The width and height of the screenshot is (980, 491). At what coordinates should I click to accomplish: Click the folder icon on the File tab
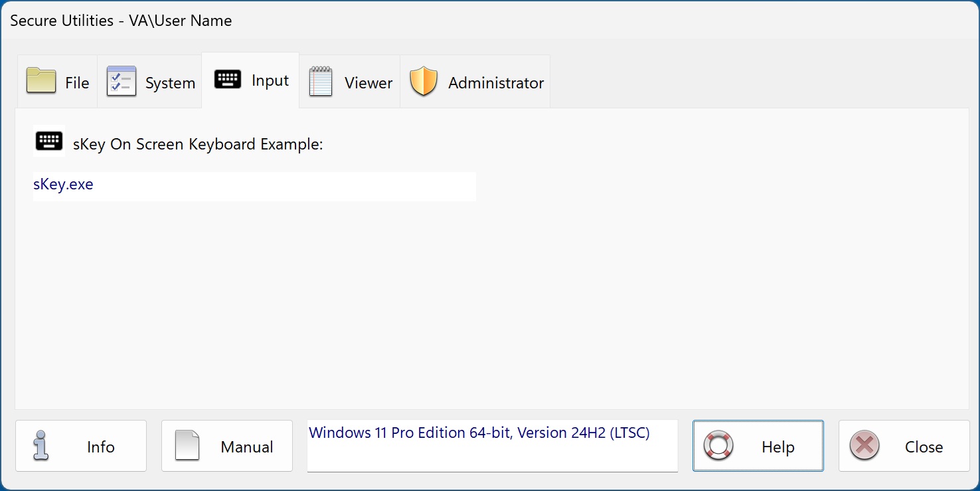point(40,80)
